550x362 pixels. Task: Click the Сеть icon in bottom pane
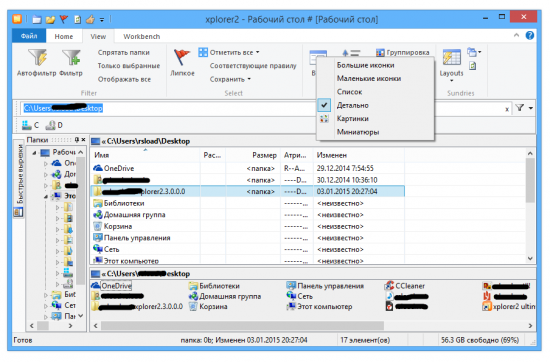[291, 296]
